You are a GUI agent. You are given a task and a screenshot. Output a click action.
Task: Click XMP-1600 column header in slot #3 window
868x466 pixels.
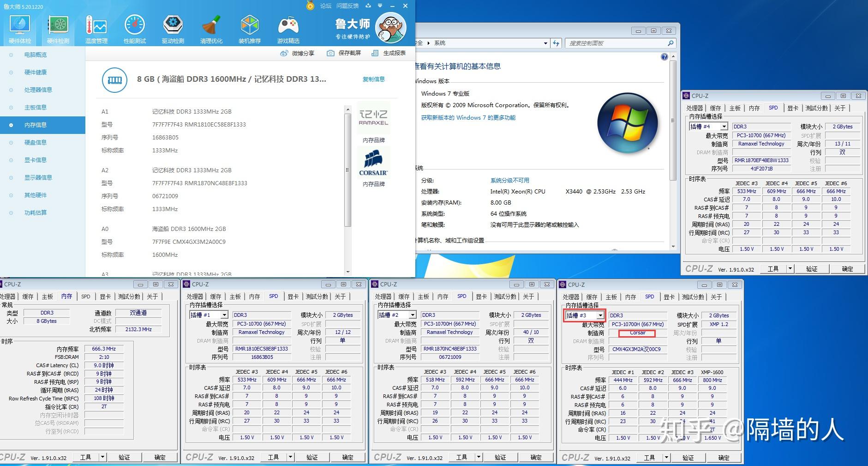coord(712,372)
